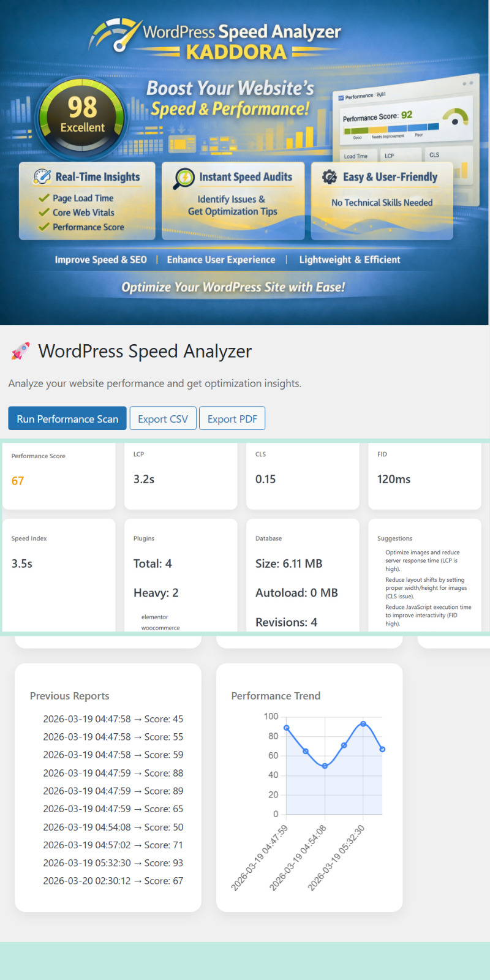490x980 pixels.
Task: Select the report with Score: 55
Action: [x=113, y=737]
